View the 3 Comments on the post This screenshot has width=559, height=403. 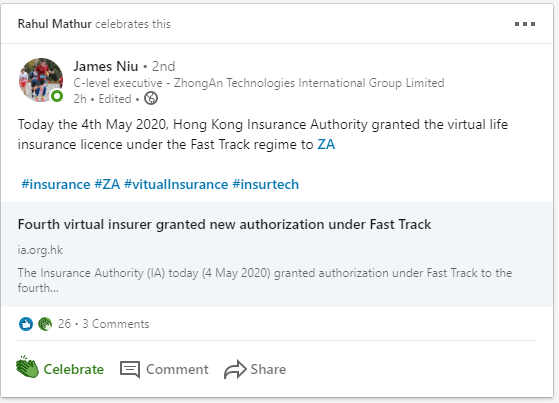click(x=116, y=324)
